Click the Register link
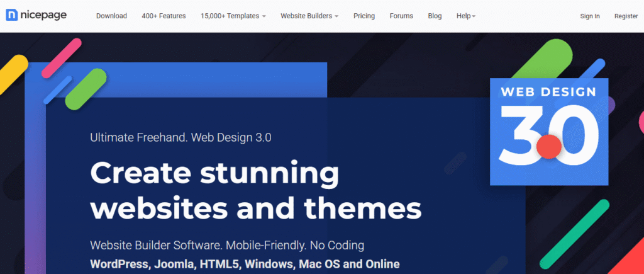This screenshot has height=274, width=644. (626, 16)
